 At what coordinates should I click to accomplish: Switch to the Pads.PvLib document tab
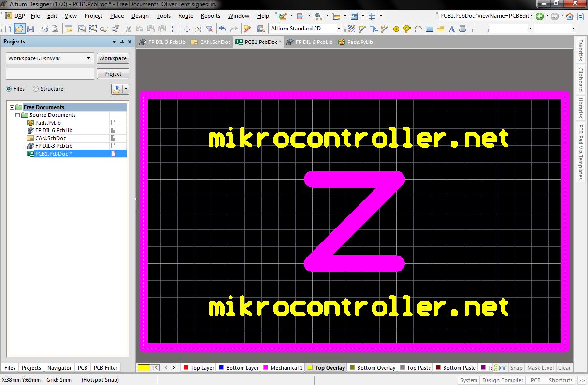(x=356, y=42)
